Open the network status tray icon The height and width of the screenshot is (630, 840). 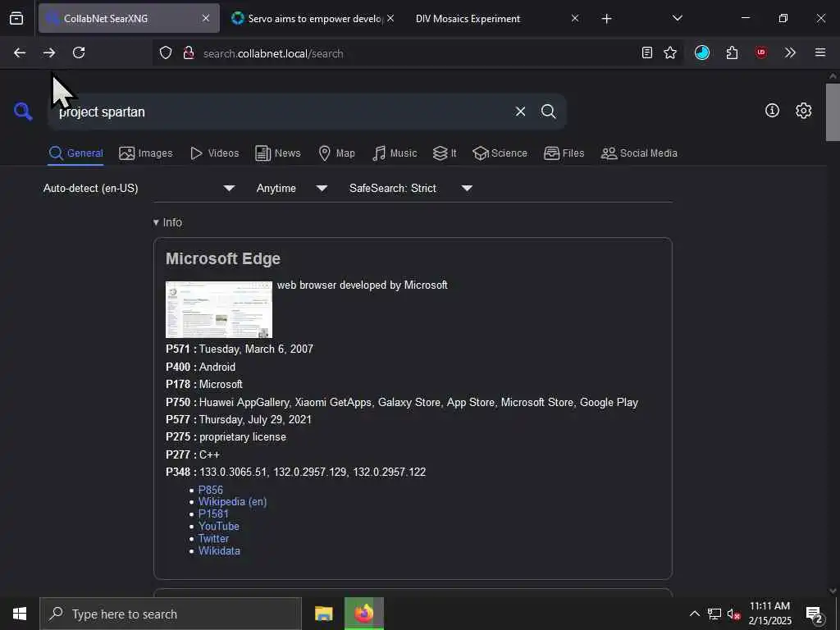[x=714, y=614]
